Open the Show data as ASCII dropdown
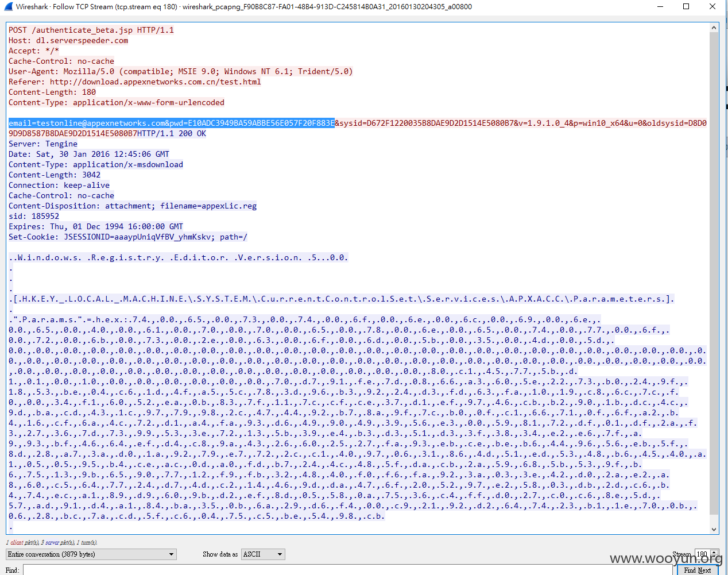 [x=263, y=554]
